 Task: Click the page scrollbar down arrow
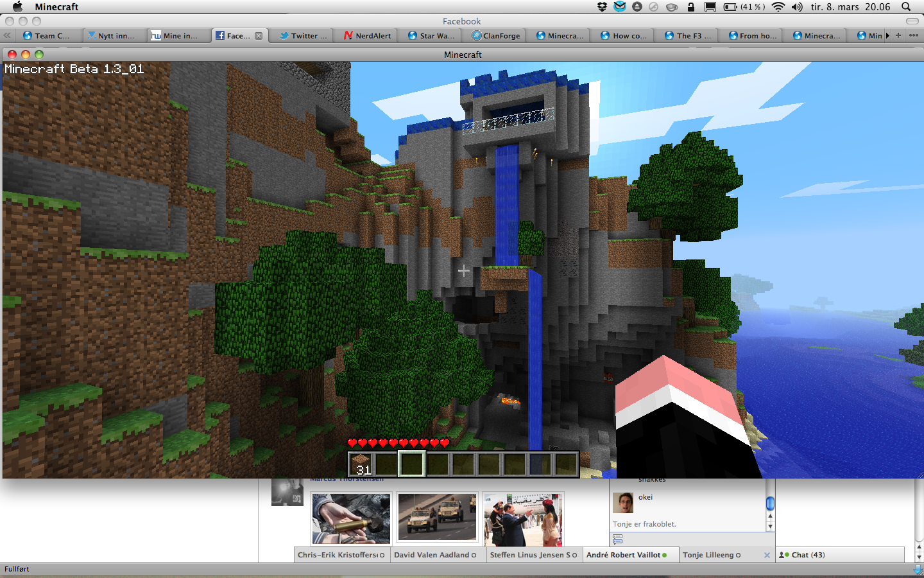(x=918, y=557)
